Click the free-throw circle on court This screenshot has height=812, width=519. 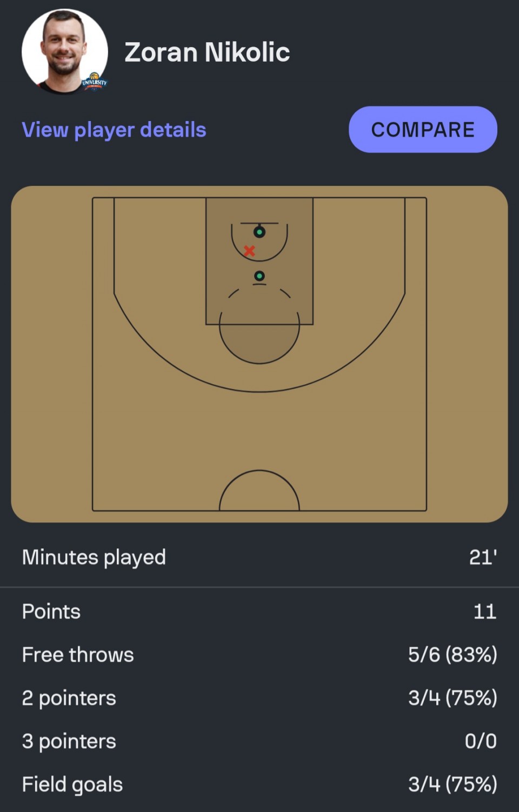[259, 324]
